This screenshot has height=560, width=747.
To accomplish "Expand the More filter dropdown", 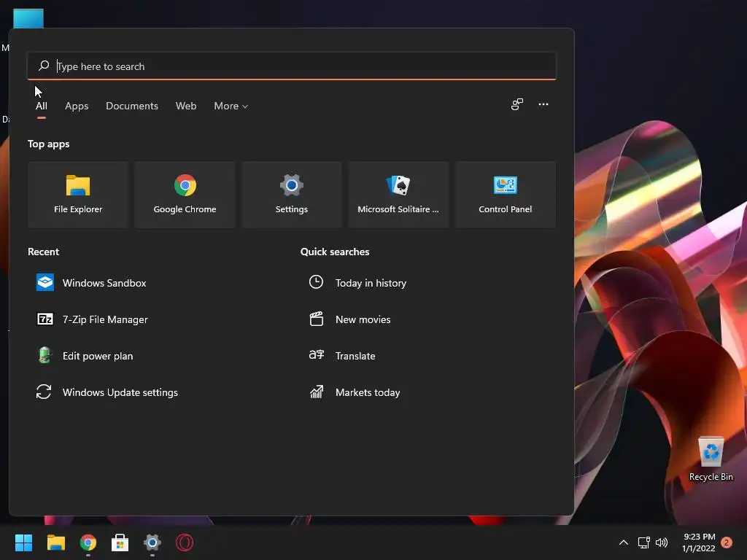I will click(x=231, y=106).
